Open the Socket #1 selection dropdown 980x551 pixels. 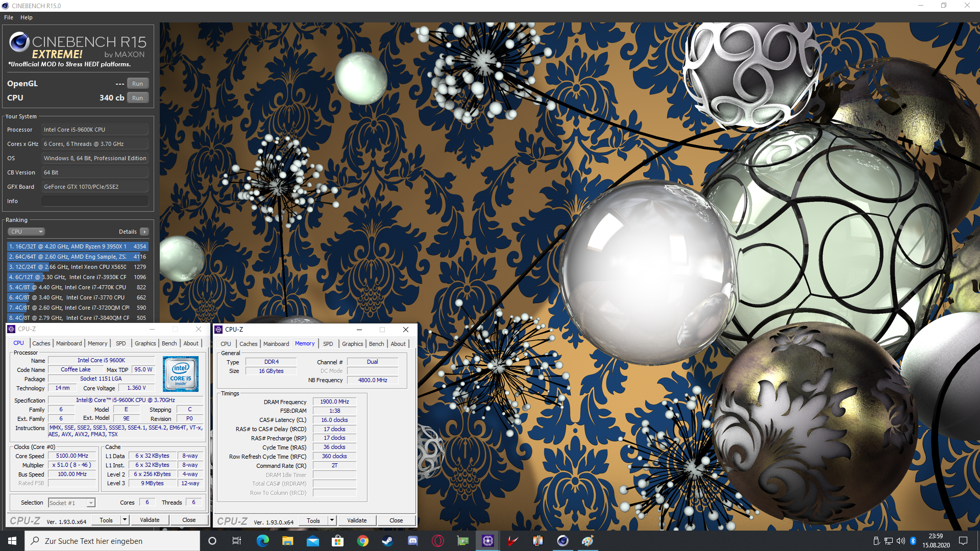click(x=72, y=503)
